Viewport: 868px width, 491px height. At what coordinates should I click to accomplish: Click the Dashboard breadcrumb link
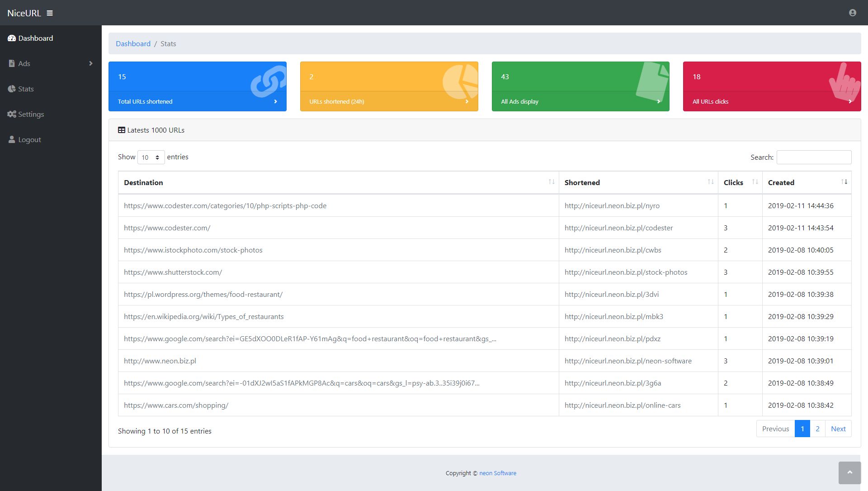tap(133, 44)
